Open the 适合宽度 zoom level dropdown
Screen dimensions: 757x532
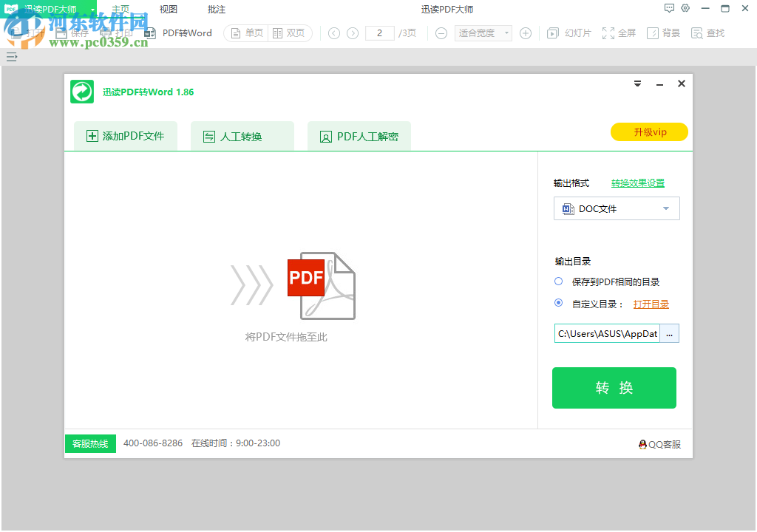pyautogui.click(x=483, y=33)
